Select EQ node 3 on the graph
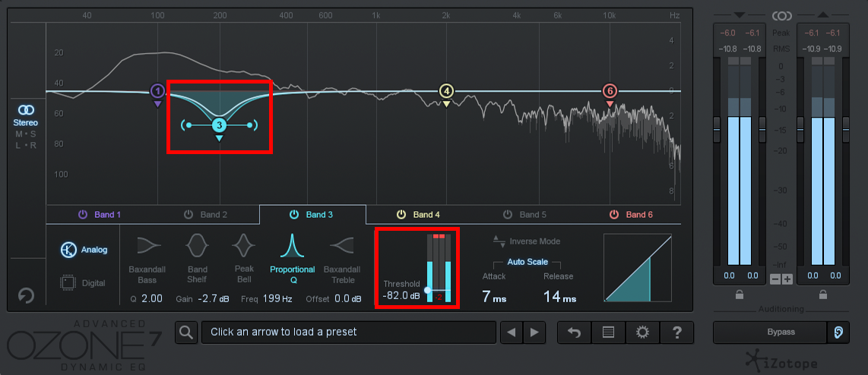This screenshot has width=868, height=375. click(x=219, y=125)
